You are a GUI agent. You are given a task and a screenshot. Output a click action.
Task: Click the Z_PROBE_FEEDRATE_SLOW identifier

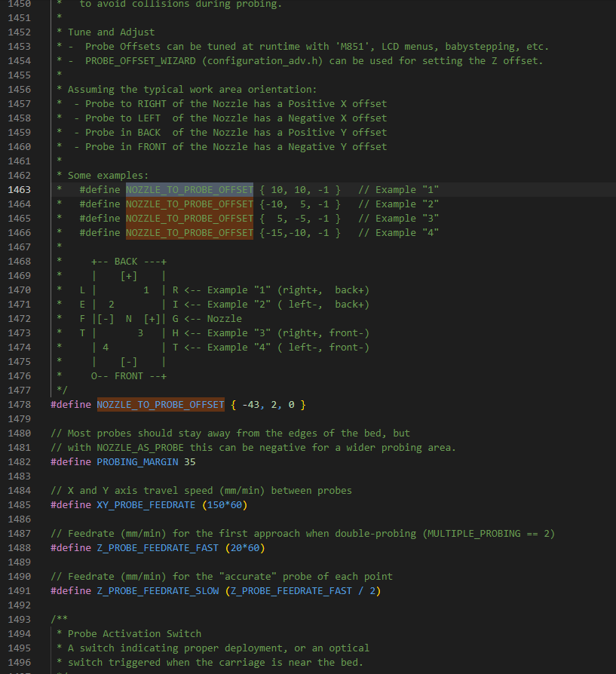coord(158,590)
